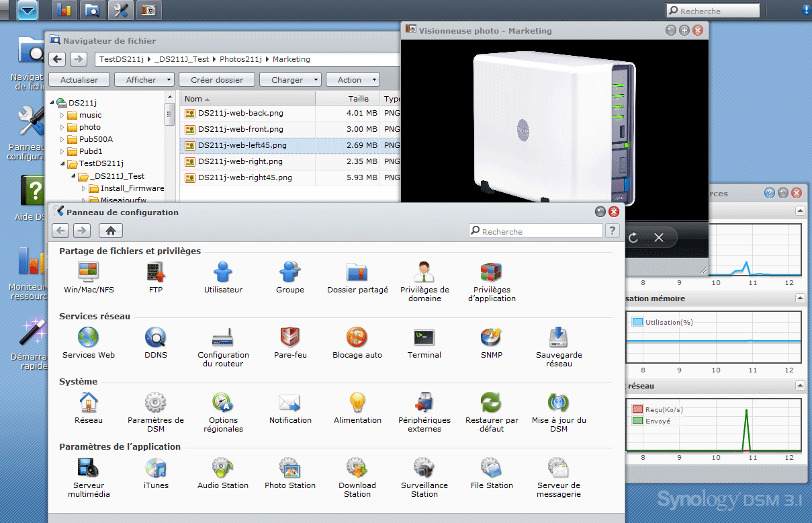The image size is (812, 523).
Task: Sort files by Nom column
Action: click(248, 99)
